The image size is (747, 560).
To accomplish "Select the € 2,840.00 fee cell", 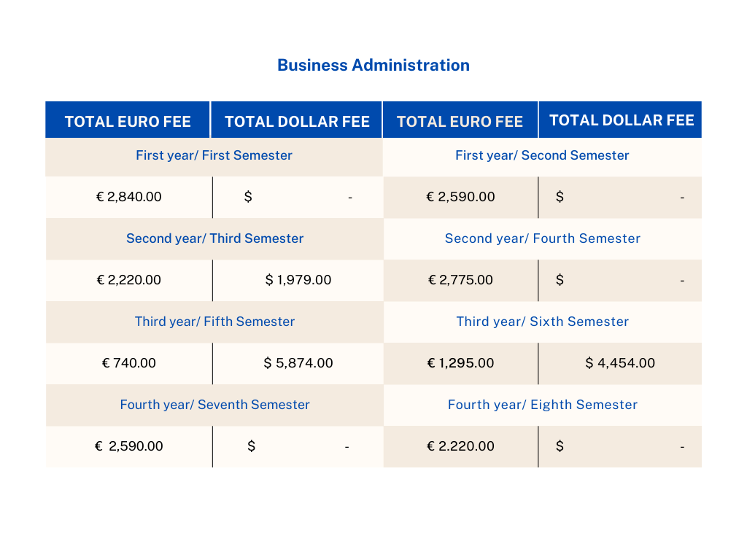I will point(128,197).
